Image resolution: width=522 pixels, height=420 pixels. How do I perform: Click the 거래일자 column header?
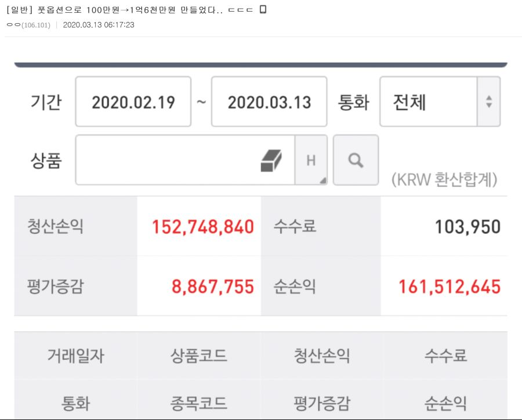point(75,356)
